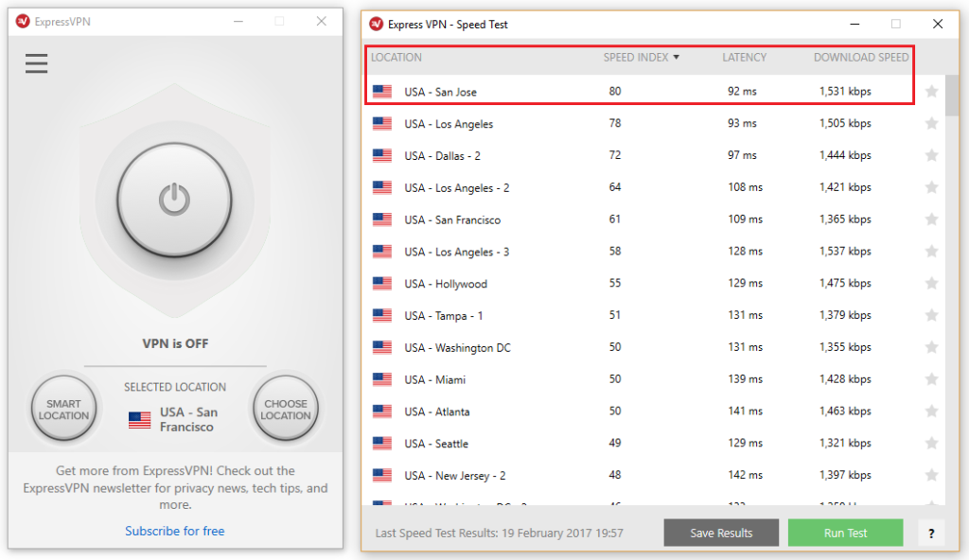Click the USA flag by selected location
The width and height of the screenshot is (969, 560).
tap(140, 420)
